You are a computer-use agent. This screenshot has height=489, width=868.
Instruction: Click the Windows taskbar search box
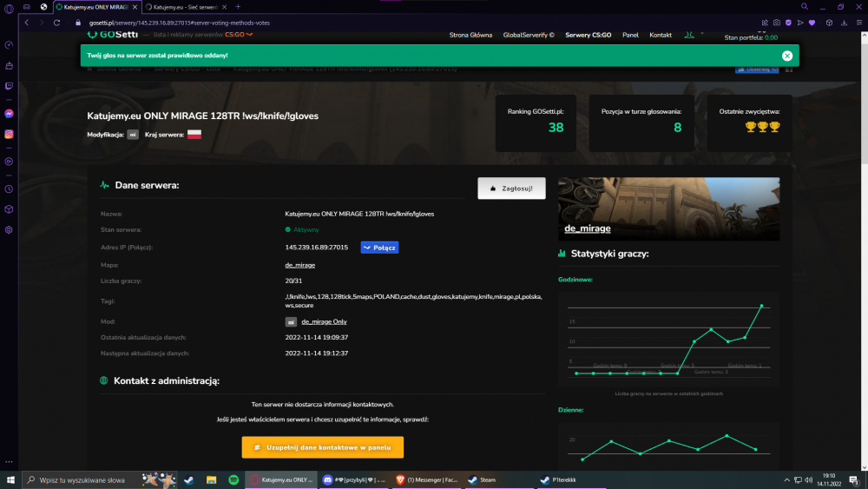100,480
